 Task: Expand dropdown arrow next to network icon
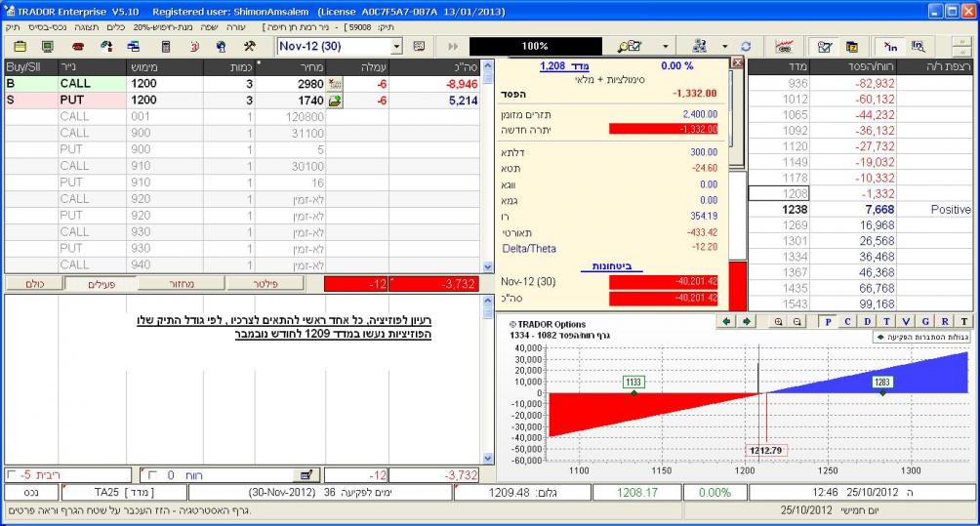(x=724, y=46)
